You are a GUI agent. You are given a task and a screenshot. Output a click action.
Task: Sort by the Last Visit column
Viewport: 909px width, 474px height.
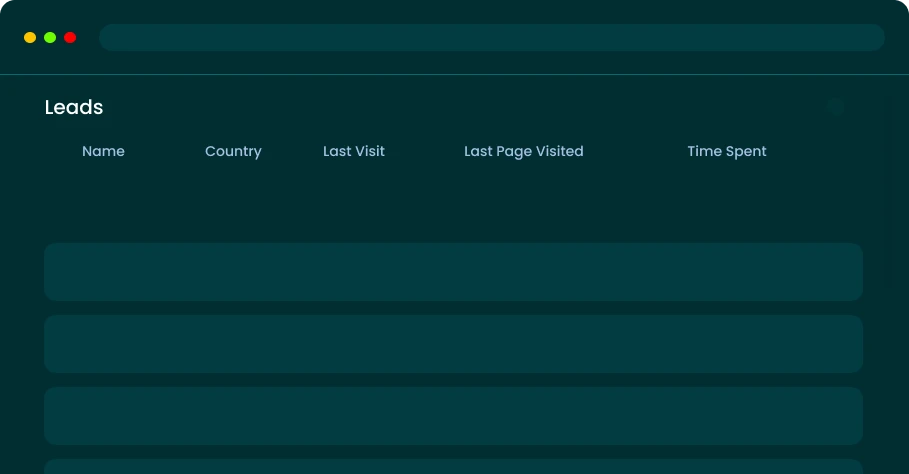tap(354, 151)
